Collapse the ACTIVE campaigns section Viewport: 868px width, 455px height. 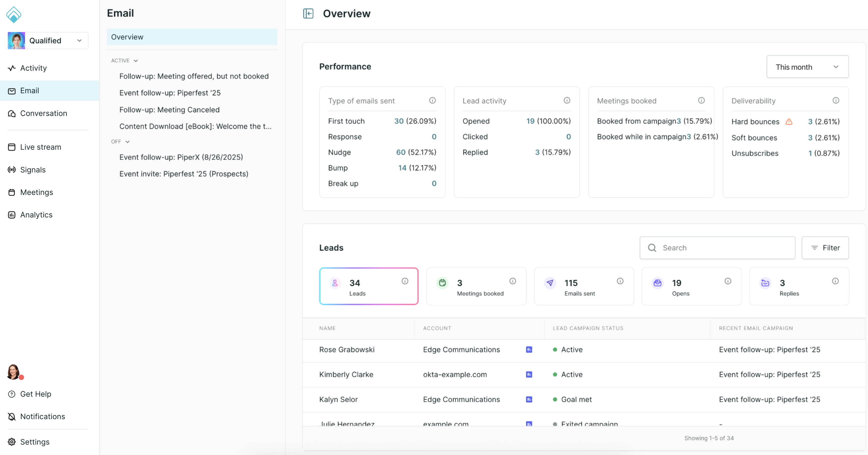pos(124,61)
